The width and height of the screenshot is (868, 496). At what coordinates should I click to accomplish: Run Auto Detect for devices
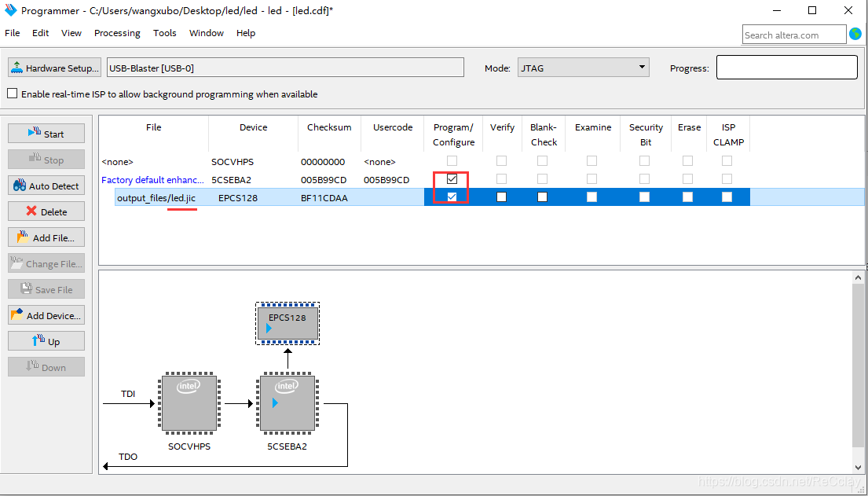[x=46, y=186]
